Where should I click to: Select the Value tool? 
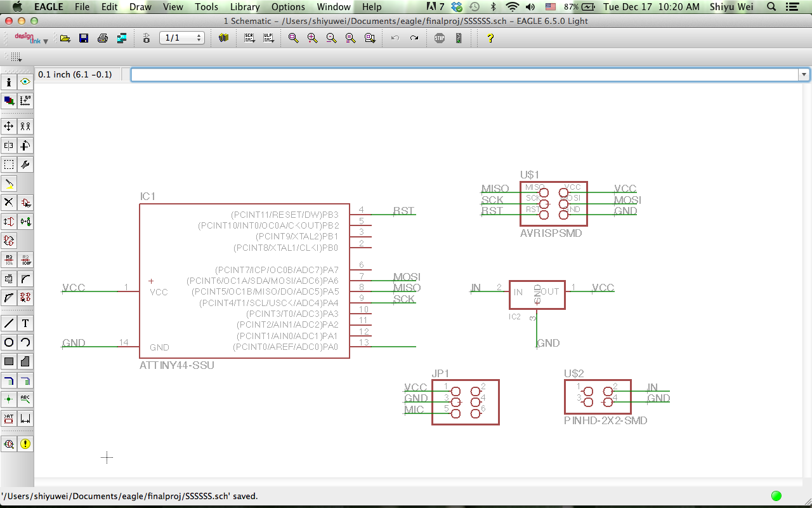(x=25, y=260)
